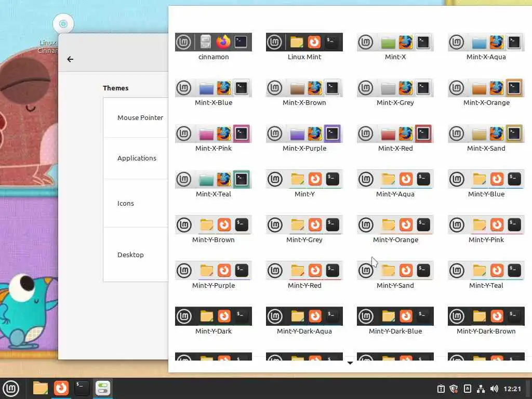Choose the Mint-X-Pink theme

[214, 138]
